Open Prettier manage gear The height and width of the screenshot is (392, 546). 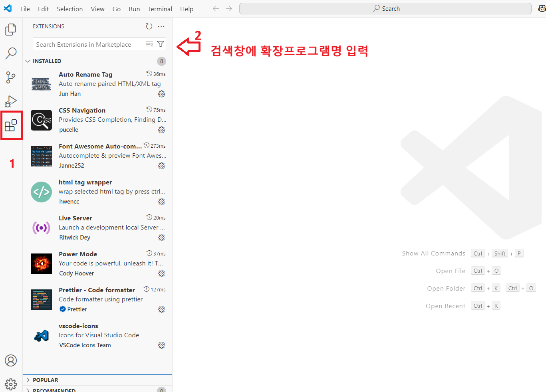161,309
